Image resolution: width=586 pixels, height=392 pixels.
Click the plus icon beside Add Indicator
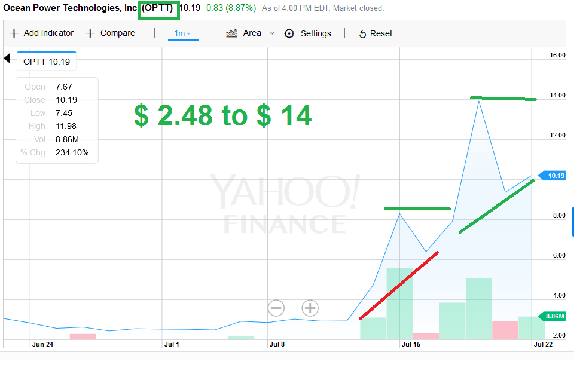[x=14, y=33]
